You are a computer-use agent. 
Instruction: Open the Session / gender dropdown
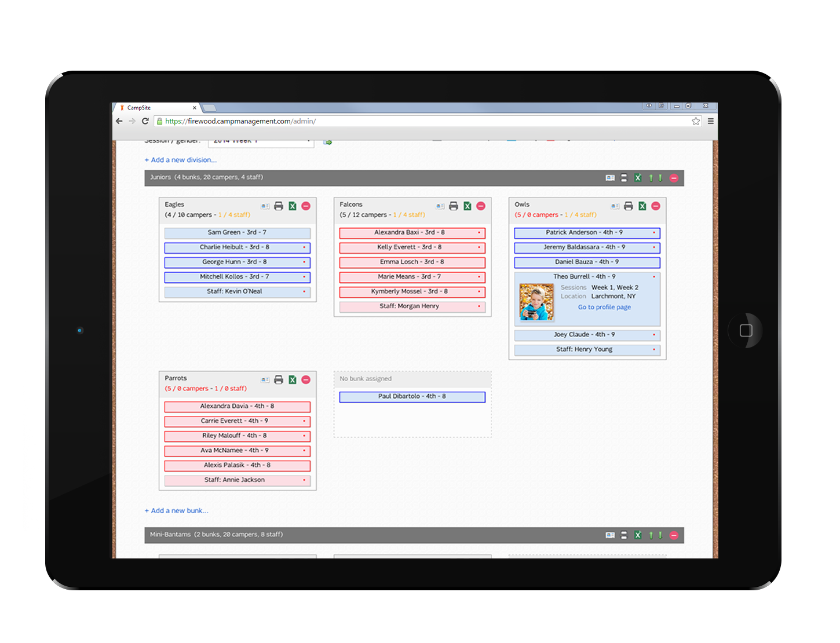(x=261, y=141)
